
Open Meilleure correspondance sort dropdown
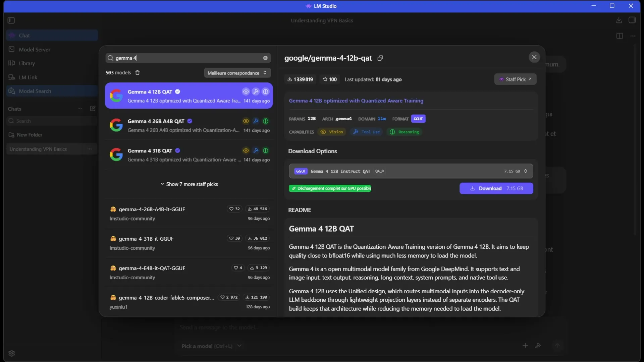[x=237, y=73]
